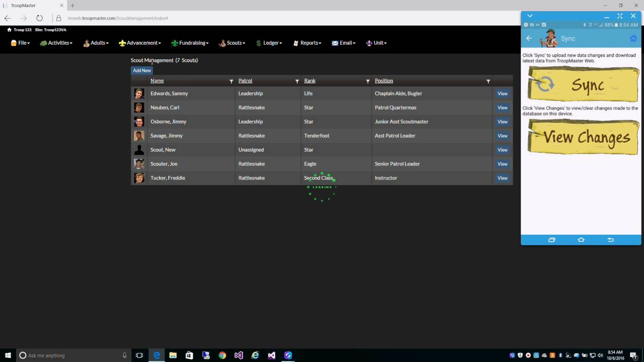Tap the home icon in mobile app header
Viewport: 644px width, 362px height.
click(x=633, y=38)
